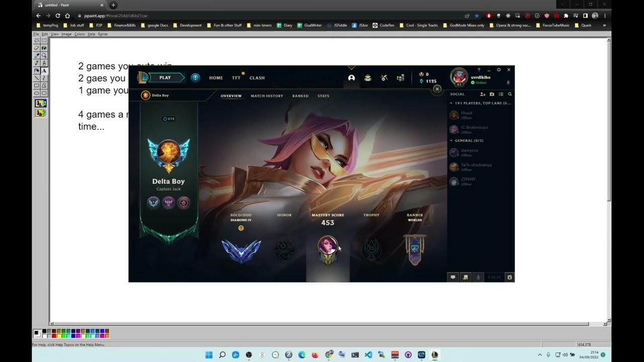
Task: Click the bug report gear icon bottom-right
Action: pyautogui.click(x=510, y=277)
